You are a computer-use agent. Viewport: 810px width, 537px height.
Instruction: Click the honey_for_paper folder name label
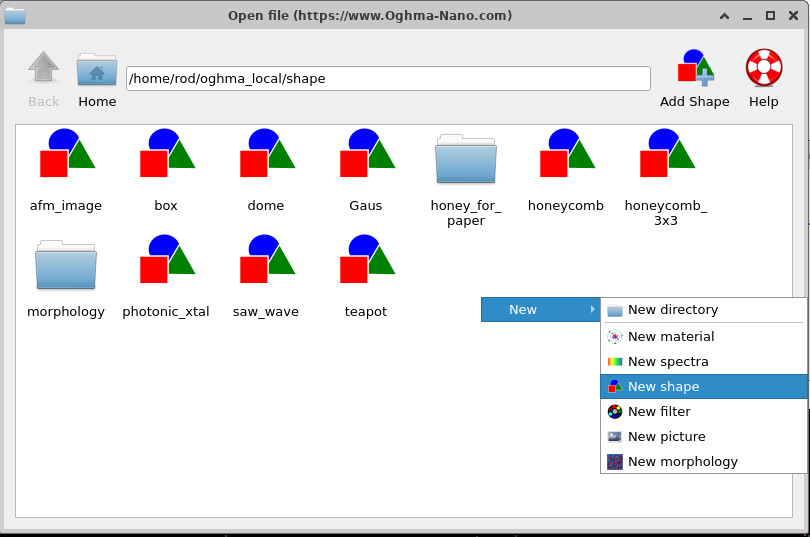466,213
